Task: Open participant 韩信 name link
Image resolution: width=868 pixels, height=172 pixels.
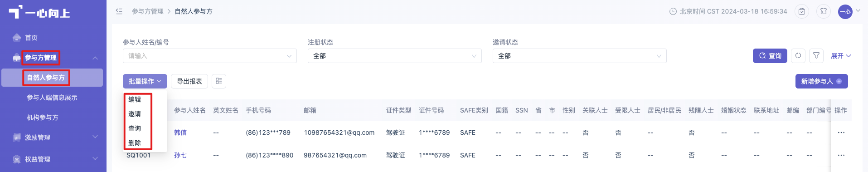Action: 180,133
